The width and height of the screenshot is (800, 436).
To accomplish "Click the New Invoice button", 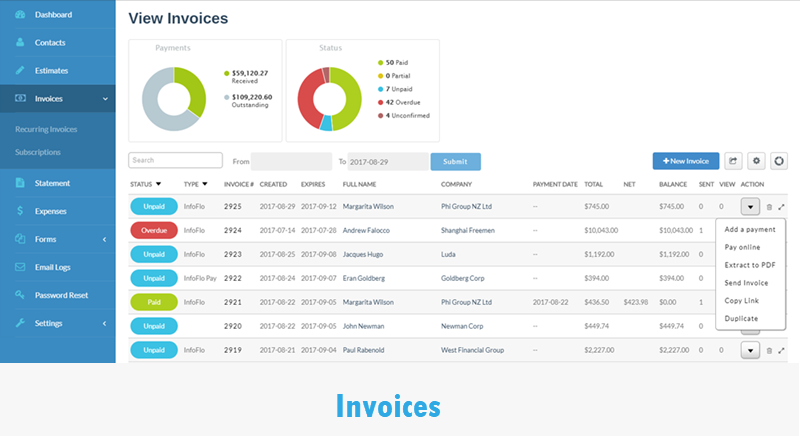I will pos(686,161).
